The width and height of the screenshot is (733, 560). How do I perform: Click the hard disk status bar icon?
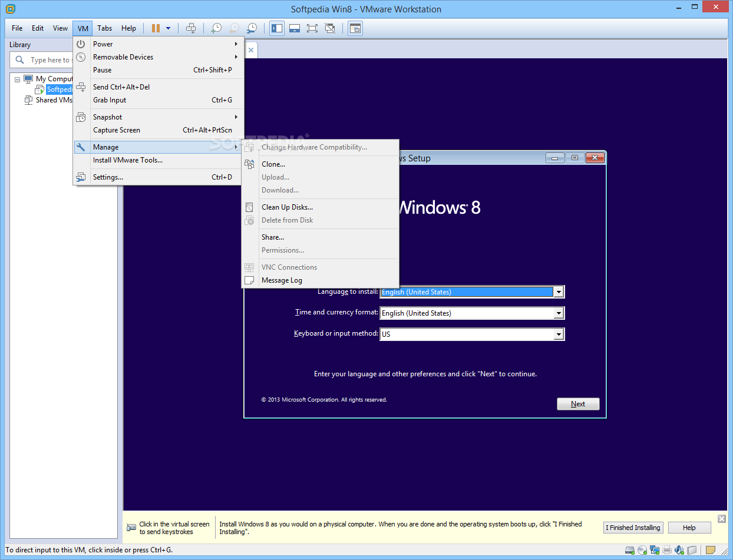[x=629, y=550]
